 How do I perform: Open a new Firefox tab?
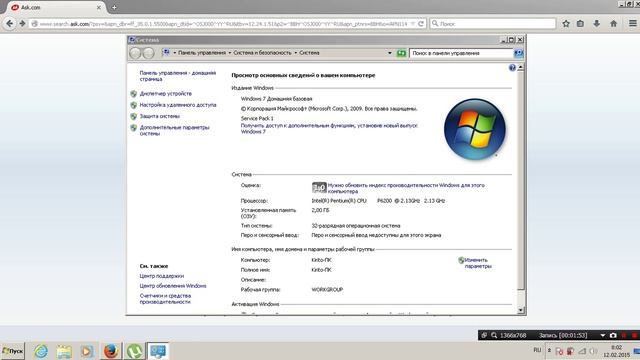tap(114, 7)
